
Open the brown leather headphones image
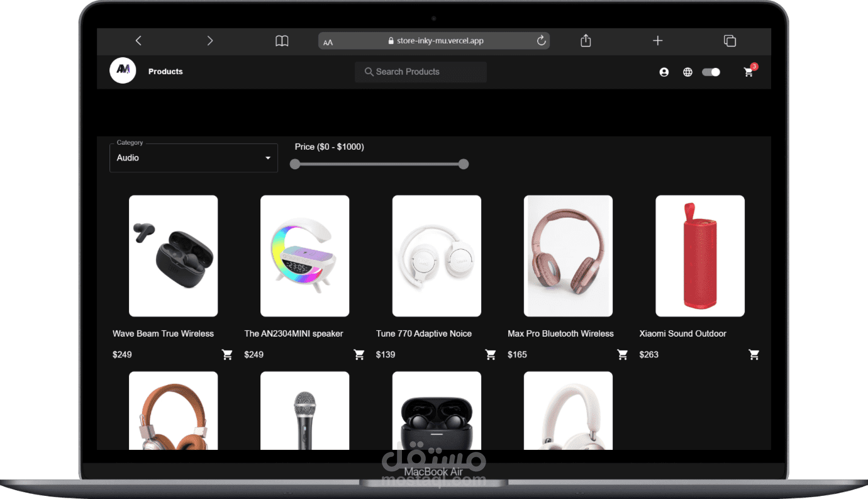[x=174, y=410]
